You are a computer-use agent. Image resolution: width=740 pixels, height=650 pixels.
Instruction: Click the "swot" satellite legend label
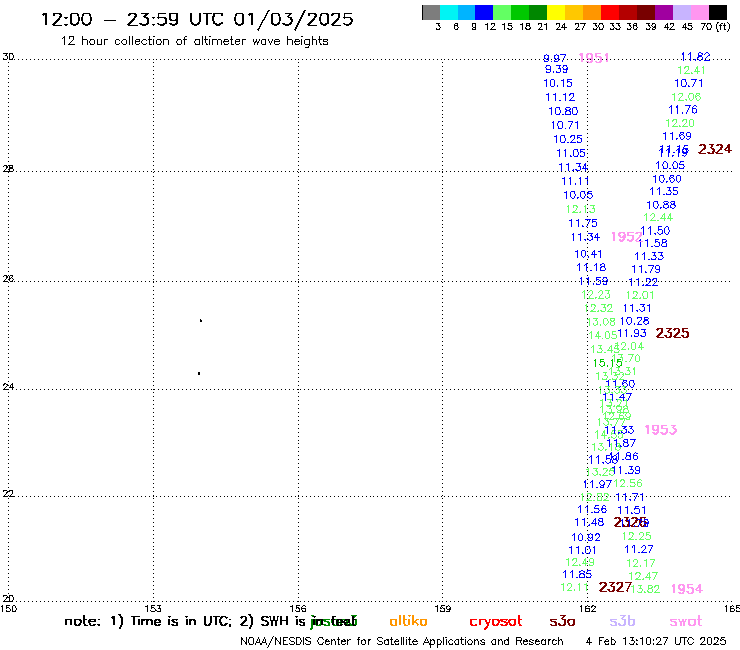[686, 622]
